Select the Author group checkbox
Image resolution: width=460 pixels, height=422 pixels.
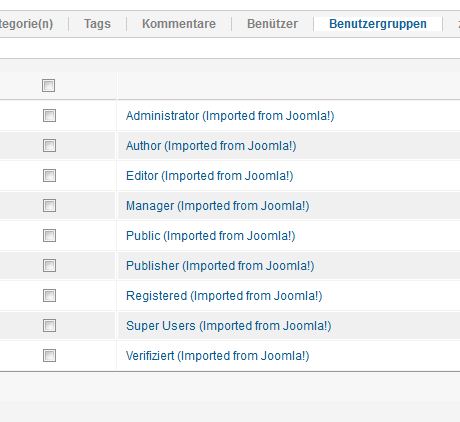(49, 146)
